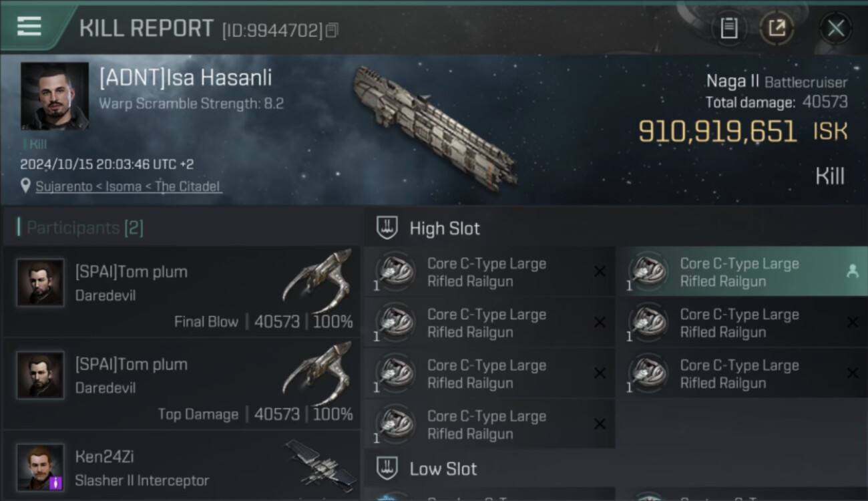Click the Naga II ship image
868x501 pixels.
point(434,127)
